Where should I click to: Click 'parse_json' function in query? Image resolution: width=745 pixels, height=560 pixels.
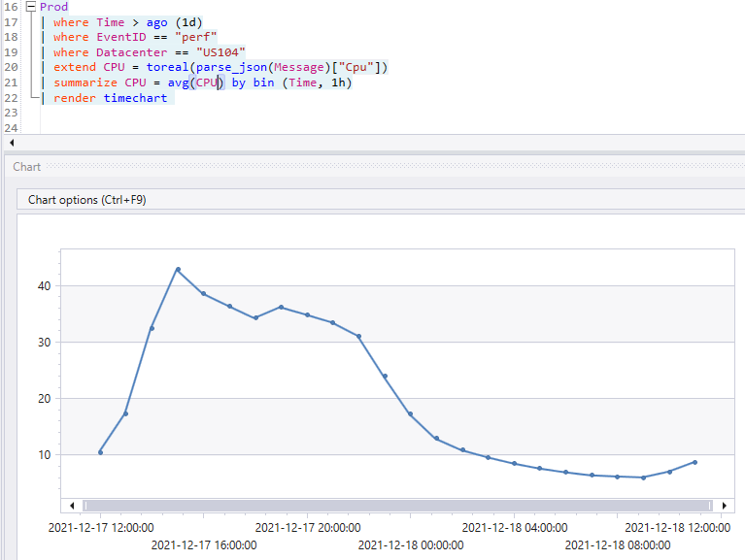(x=231, y=67)
